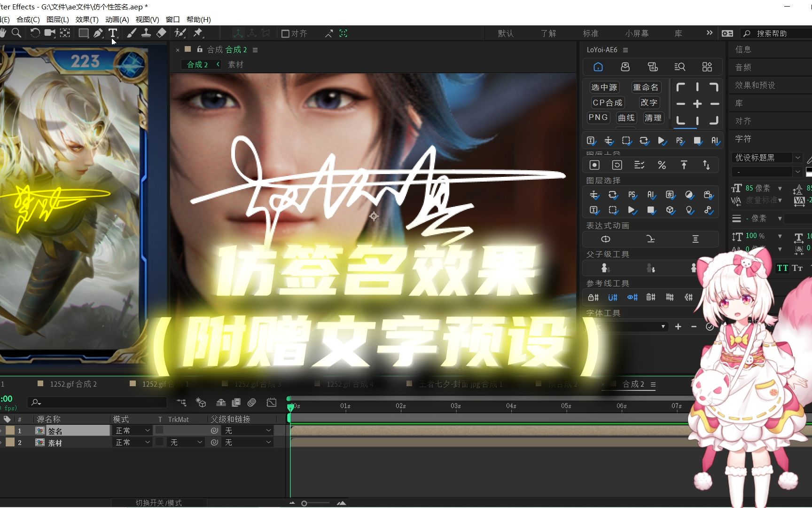This screenshot has width=812, height=508.
Task: Click the CP合成 button
Action: (607, 103)
